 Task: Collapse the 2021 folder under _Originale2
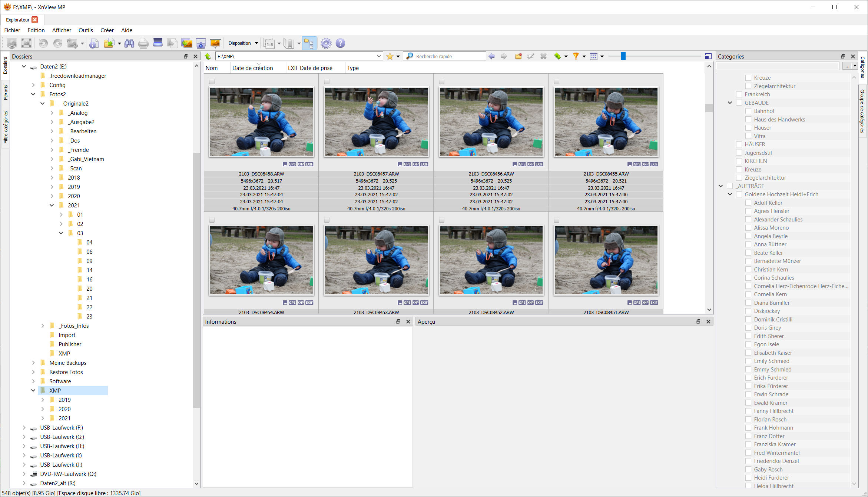click(52, 205)
